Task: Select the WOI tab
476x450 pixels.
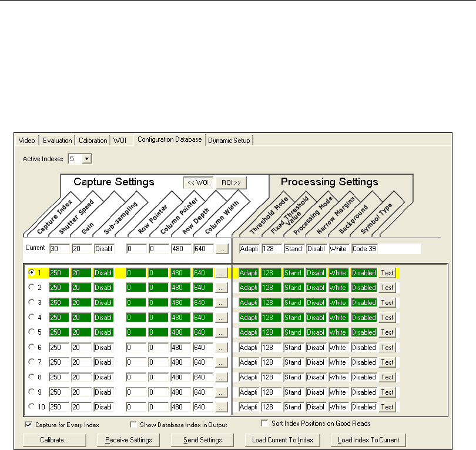Action: tap(120, 141)
